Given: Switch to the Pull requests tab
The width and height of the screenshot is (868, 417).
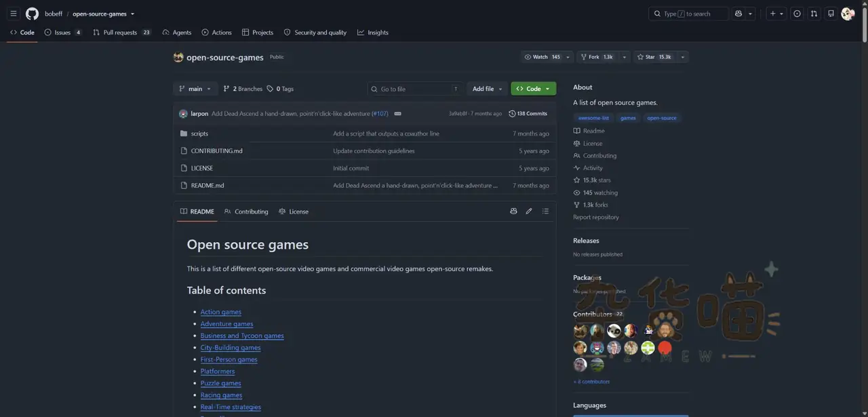Looking at the screenshot, I should click(122, 33).
